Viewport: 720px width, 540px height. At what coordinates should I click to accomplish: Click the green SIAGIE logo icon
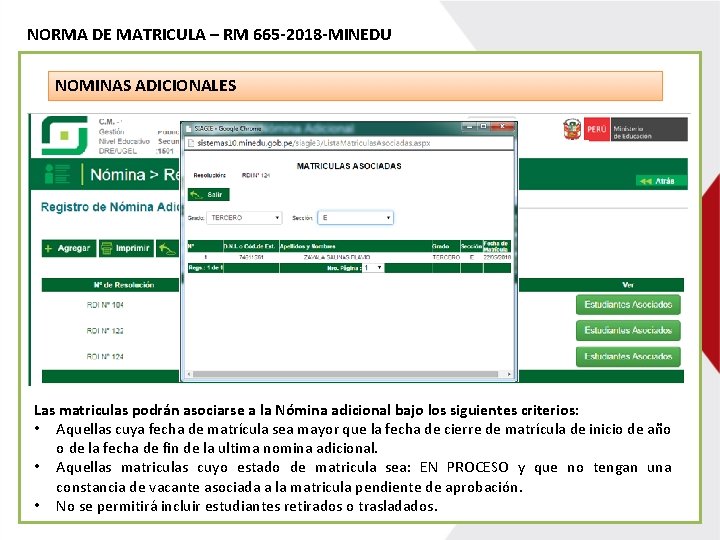click(x=64, y=135)
